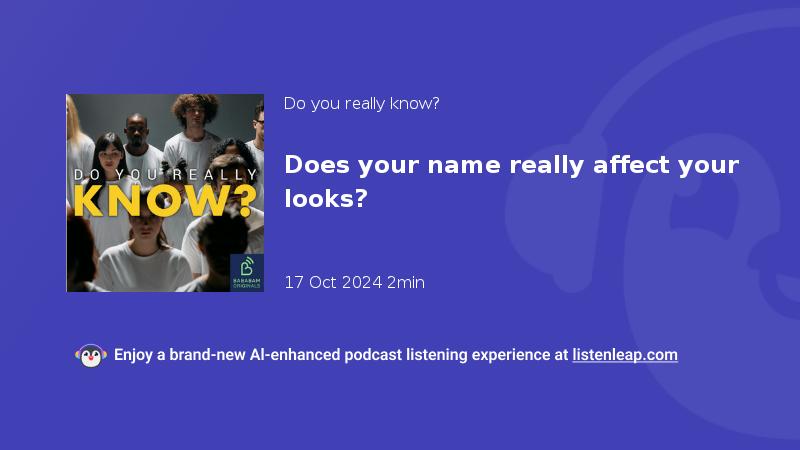The image size is (800, 450).
Task: Open the listenleap.com link
Action: click(x=625, y=355)
